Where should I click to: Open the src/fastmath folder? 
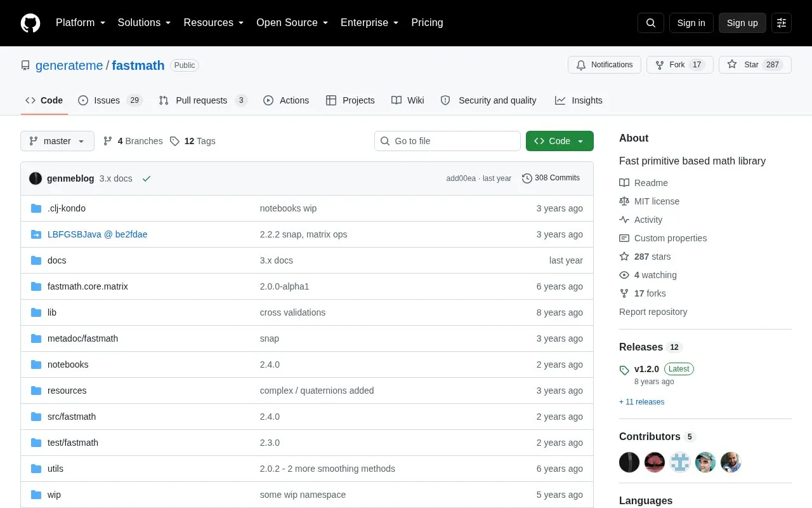coord(72,417)
